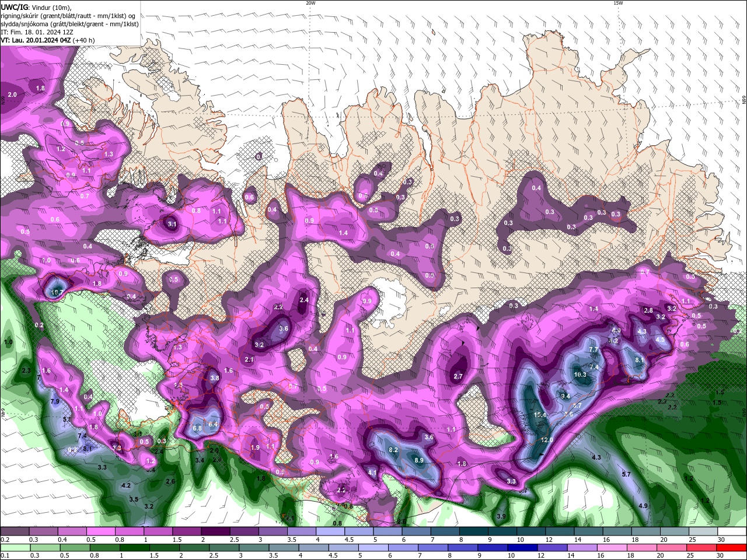Click the navy blue swatch in the rain scale
Image resolution: width=747 pixels, height=560 pixels.
click(522, 548)
